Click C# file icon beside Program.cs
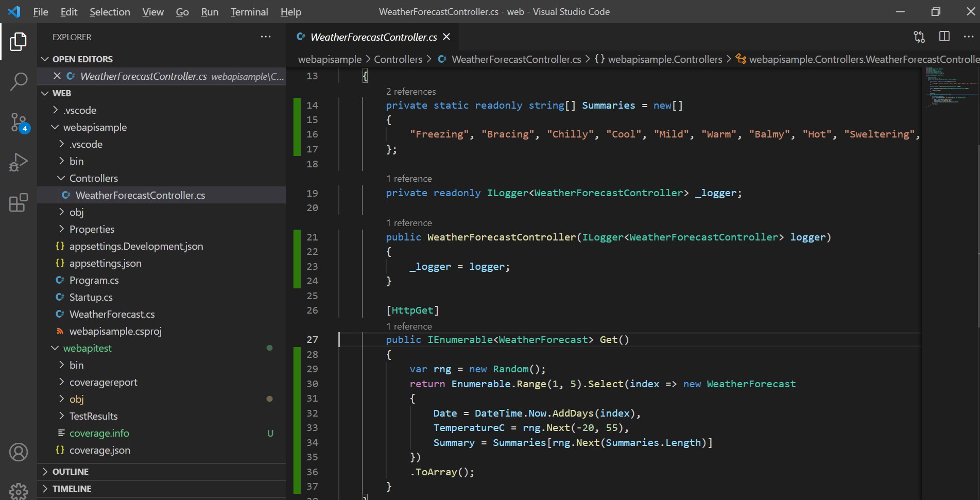Screen dimensions: 980x500 (60, 280)
